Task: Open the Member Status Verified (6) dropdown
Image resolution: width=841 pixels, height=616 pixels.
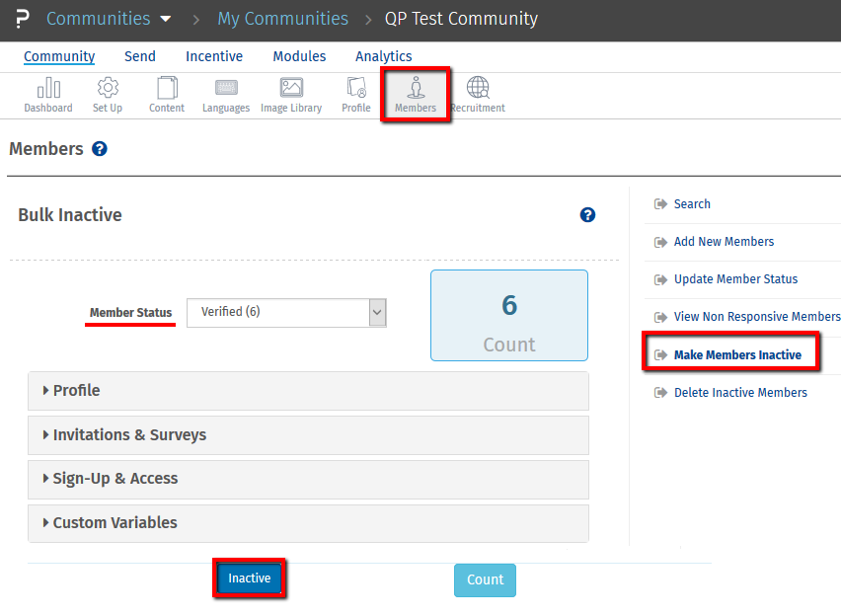Action: pos(286,313)
